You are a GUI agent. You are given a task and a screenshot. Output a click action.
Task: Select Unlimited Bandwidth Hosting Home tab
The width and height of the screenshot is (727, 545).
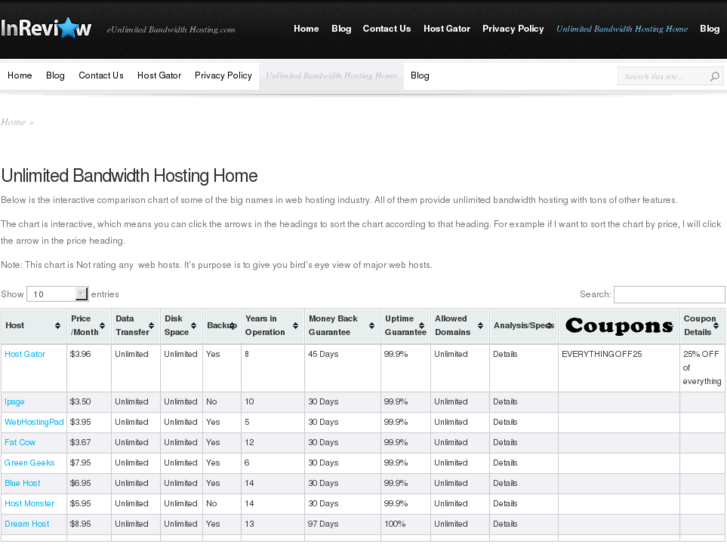(331, 76)
